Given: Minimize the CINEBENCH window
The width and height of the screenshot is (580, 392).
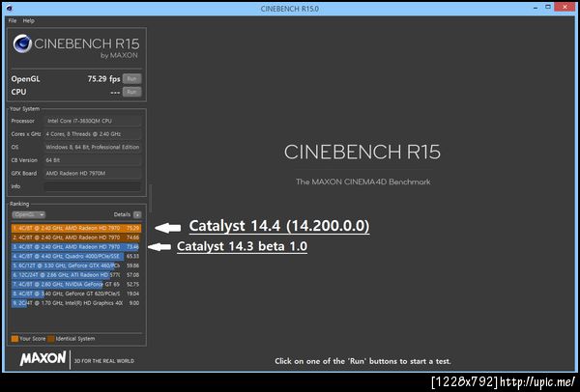Looking at the screenshot, I should click(x=536, y=8).
